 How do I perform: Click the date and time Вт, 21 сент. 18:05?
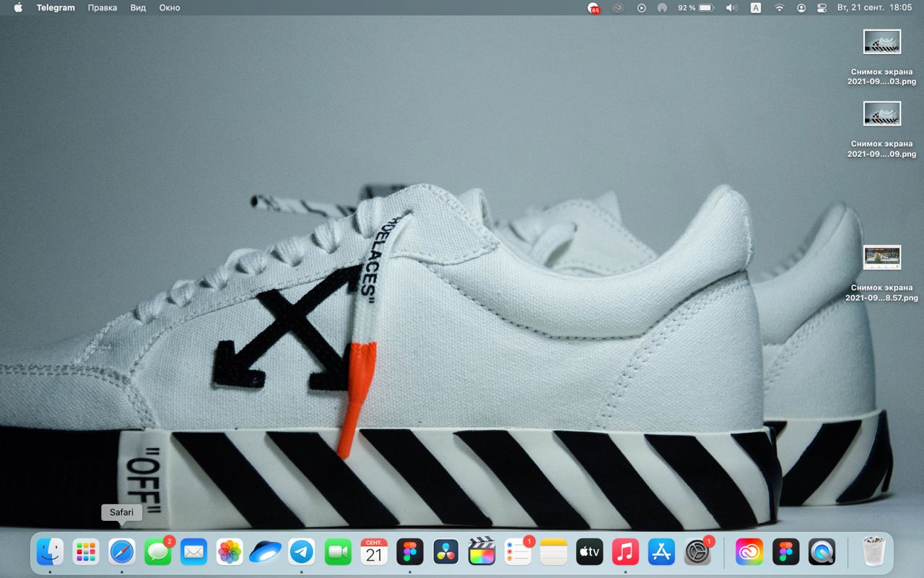tap(874, 8)
